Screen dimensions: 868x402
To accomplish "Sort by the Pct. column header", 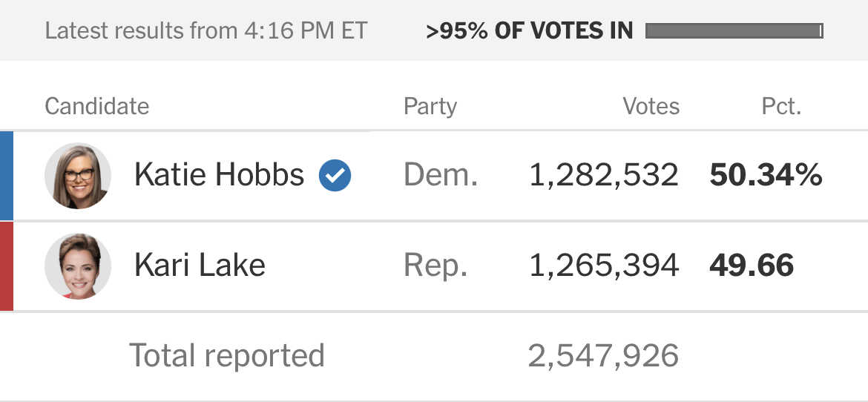I will tap(782, 106).
